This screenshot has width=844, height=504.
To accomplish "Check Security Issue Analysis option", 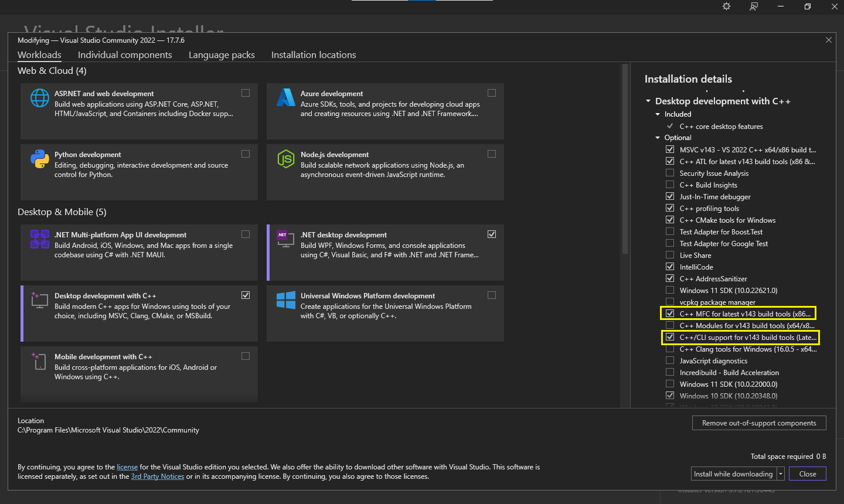I will [x=670, y=173].
